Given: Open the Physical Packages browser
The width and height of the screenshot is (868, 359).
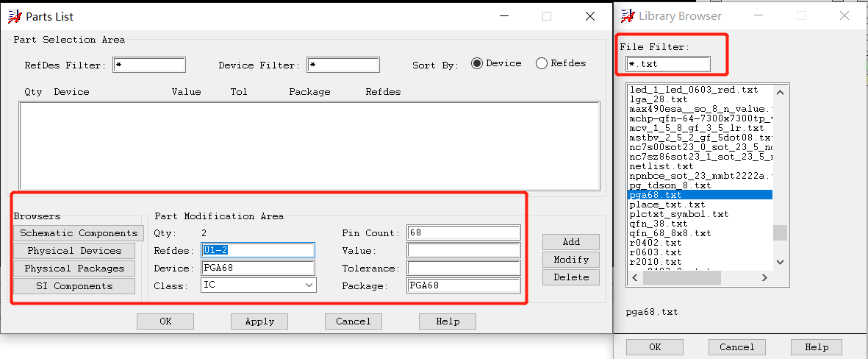Looking at the screenshot, I should (74, 269).
